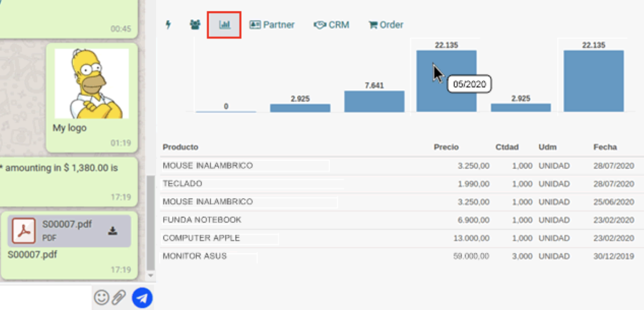Download the S00007.pdf attachment
Viewport: 644px width, 310px height.
pyautogui.click(x=112, y=231)
